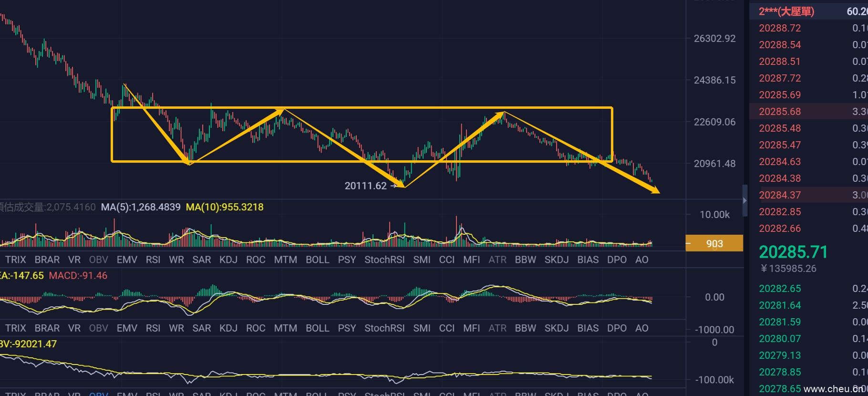
Task: Click the latest price 20285.71
Action: point(793,252)
